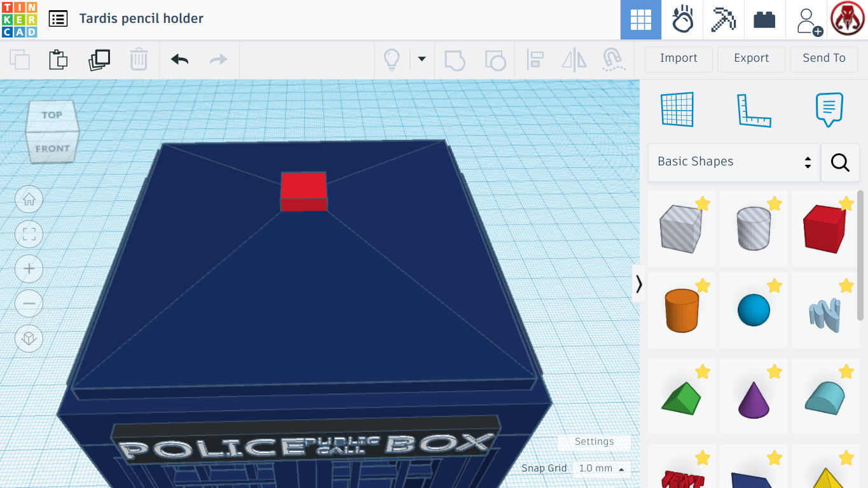
Task: Click the Paste tool
Action: pos(59,60)
